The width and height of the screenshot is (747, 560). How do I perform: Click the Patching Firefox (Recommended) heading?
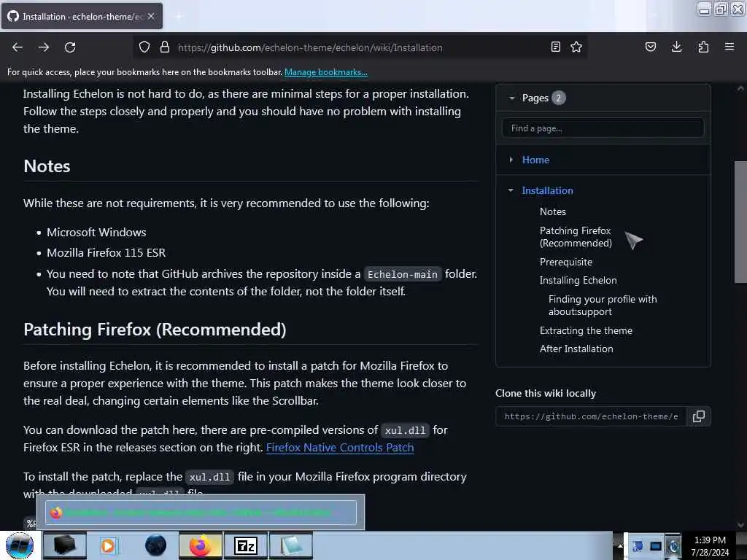tap(155, 330)
